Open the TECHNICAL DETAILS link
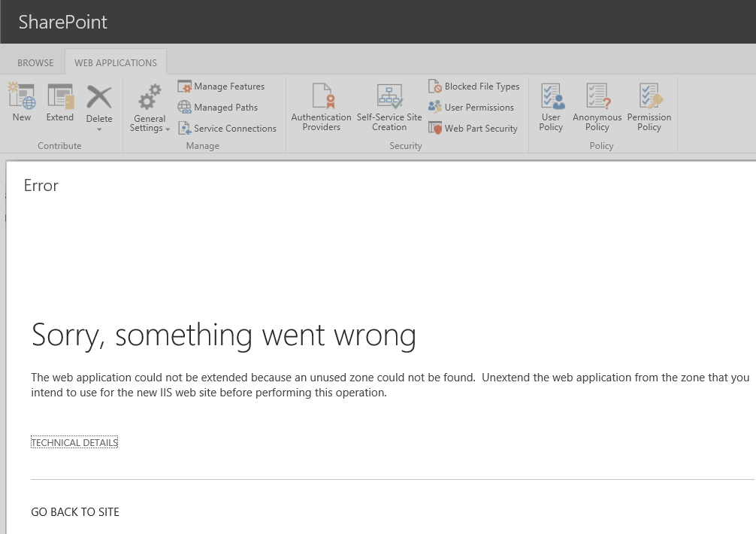 pos(74,442)
